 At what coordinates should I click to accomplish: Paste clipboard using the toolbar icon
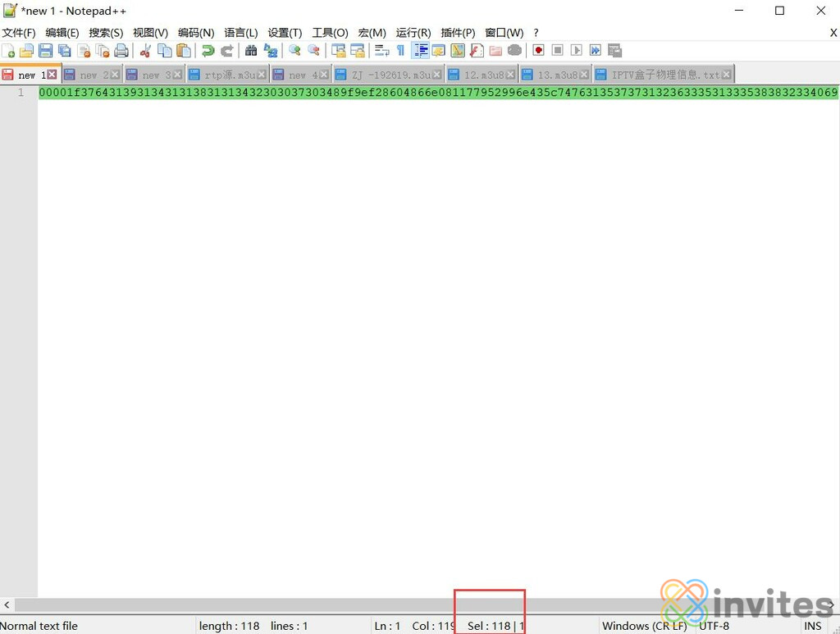(183, 50)
